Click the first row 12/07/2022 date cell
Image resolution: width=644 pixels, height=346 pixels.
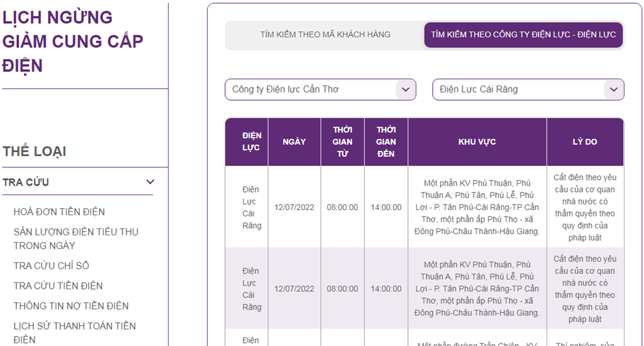point(294,207)
